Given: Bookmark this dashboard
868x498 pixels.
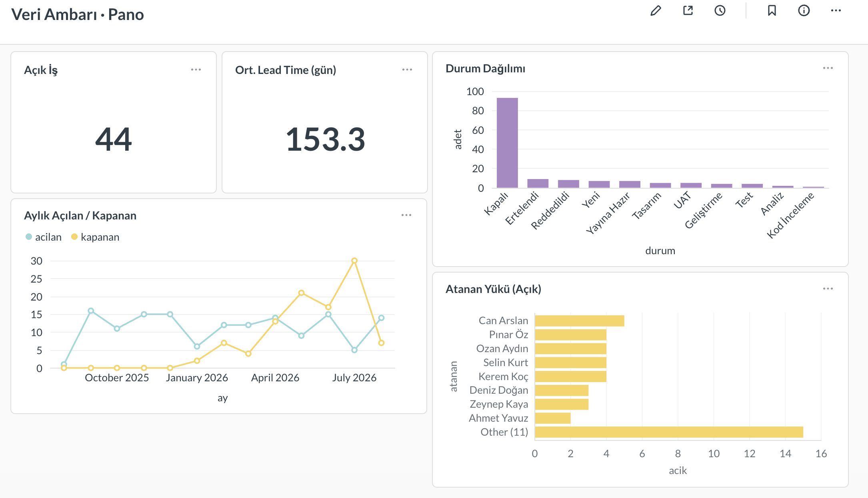Looking at the screenshot, I should (x=772, y=11).
